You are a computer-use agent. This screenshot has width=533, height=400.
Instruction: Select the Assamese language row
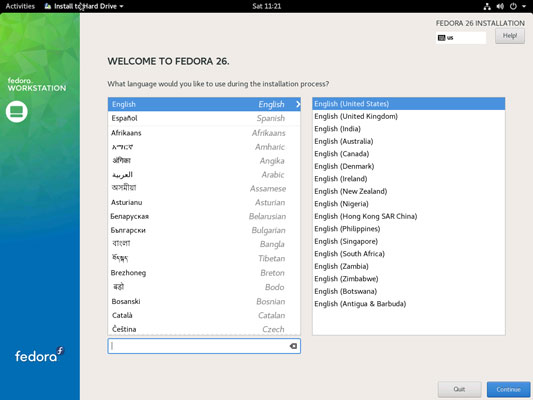pos(204,189)
